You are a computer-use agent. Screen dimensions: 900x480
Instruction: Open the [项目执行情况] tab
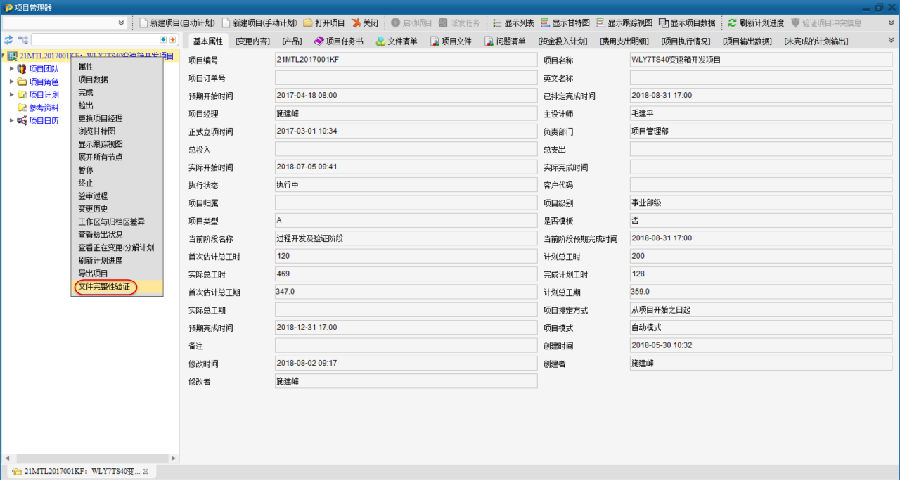(x=685, y=41)
